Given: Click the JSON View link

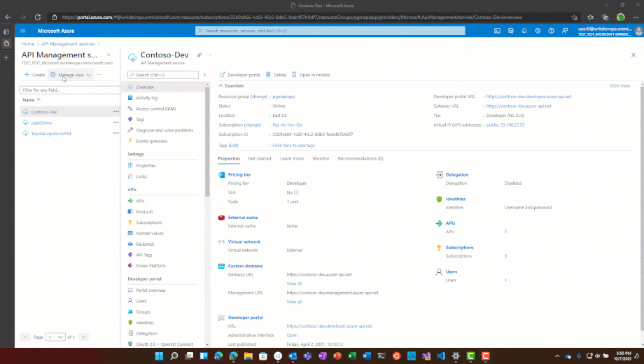Looking at the screenshot, I should (x=619, y=85).
